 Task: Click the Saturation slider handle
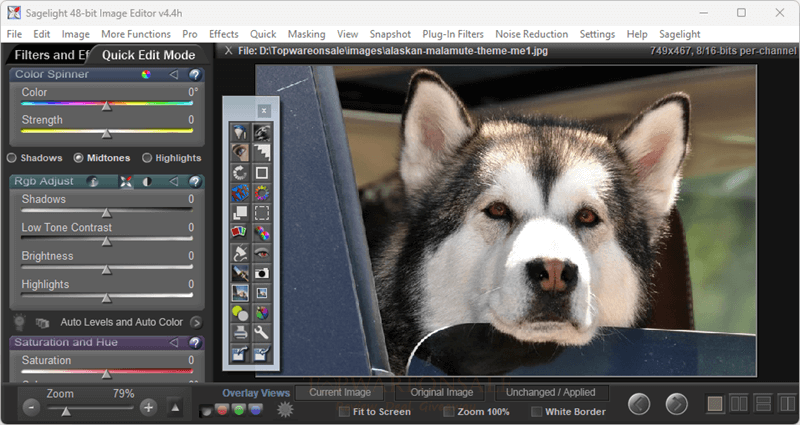pos(107,374)
